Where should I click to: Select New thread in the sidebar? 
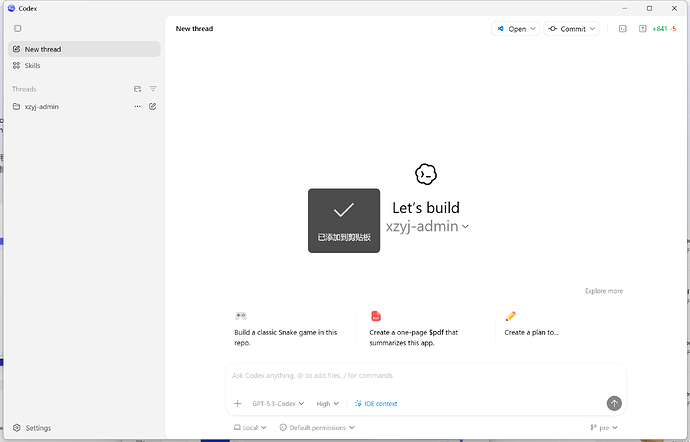pos(84,49)
